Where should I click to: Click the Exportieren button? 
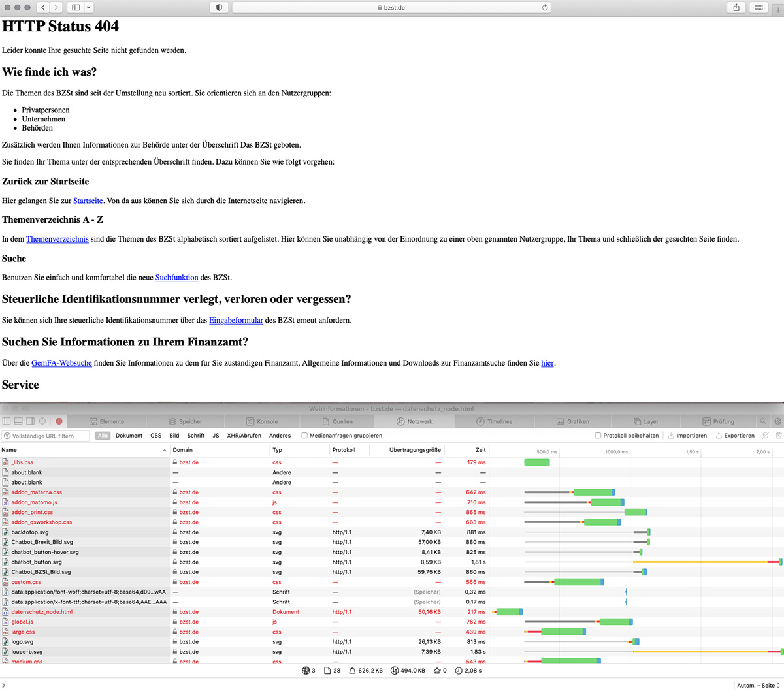(735, 436)
